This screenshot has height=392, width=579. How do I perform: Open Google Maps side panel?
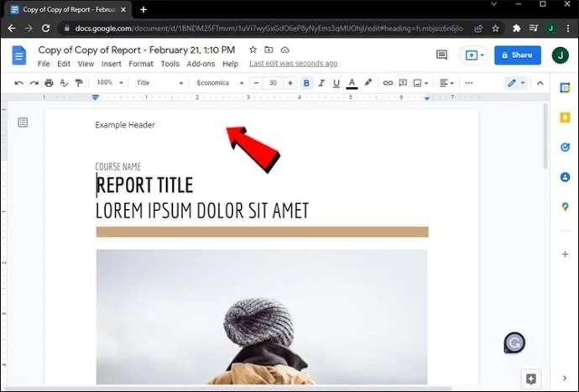[x=565, y=206]
